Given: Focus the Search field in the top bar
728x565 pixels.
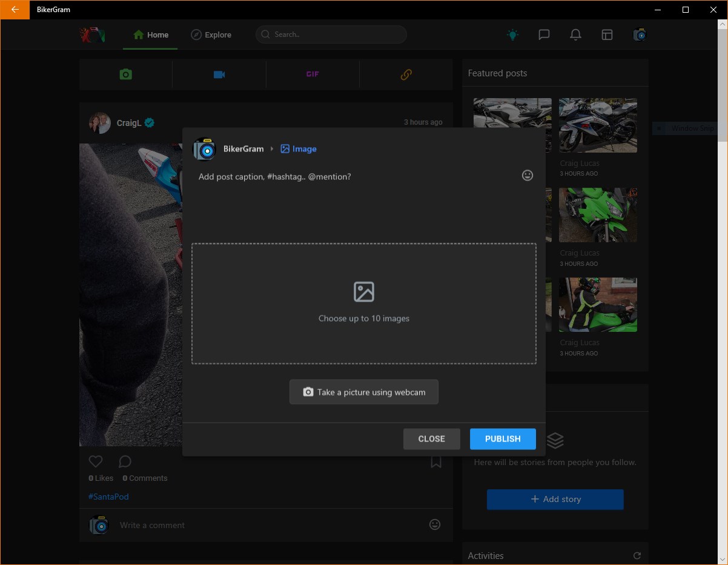Looking at the screenshot, I should (x=331, y=35).
